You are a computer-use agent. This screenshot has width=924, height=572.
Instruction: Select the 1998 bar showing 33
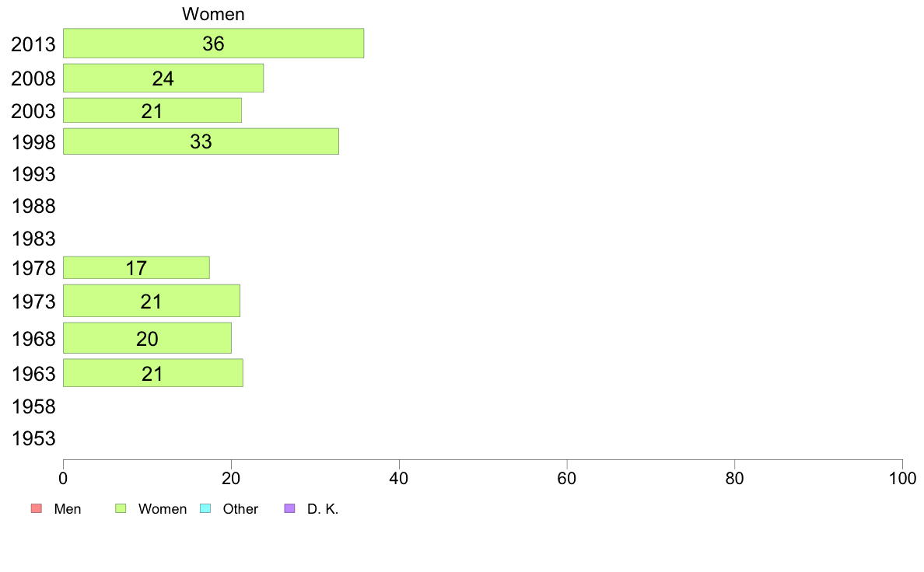201,141
